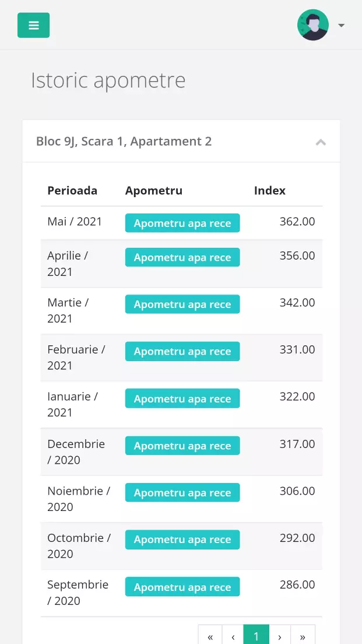Click Apometru apa rece badge for Decembrie 2020
Screen dimensions: 362x644
coord(182,446)
